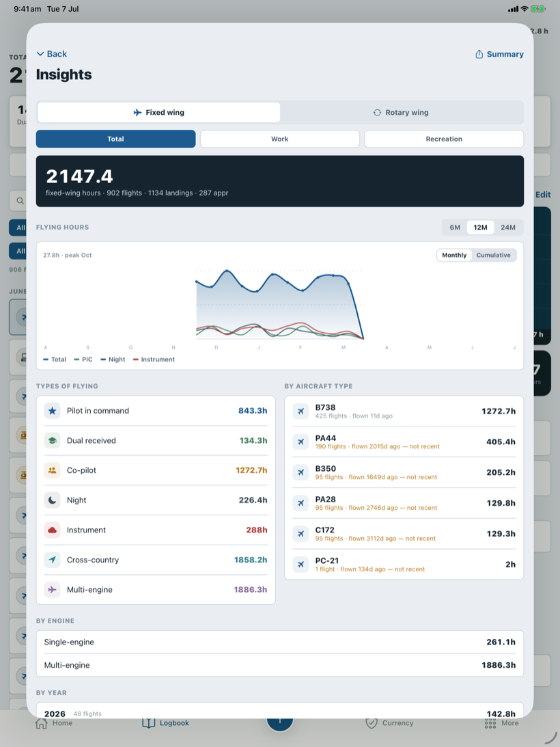Tap the B738 aircraft icon
The height and width of the screenshot is (747, 560).
pyautogui.click(x=300, y=411)
